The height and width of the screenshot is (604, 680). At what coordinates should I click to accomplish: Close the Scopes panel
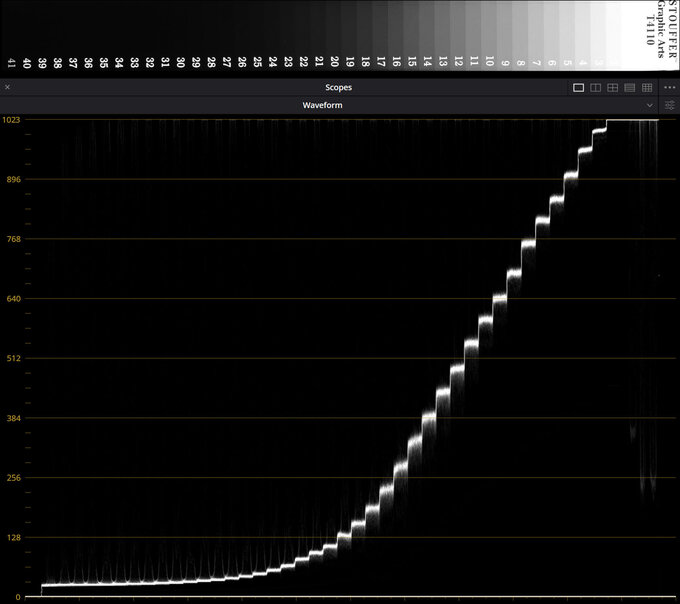pos(7,87)
